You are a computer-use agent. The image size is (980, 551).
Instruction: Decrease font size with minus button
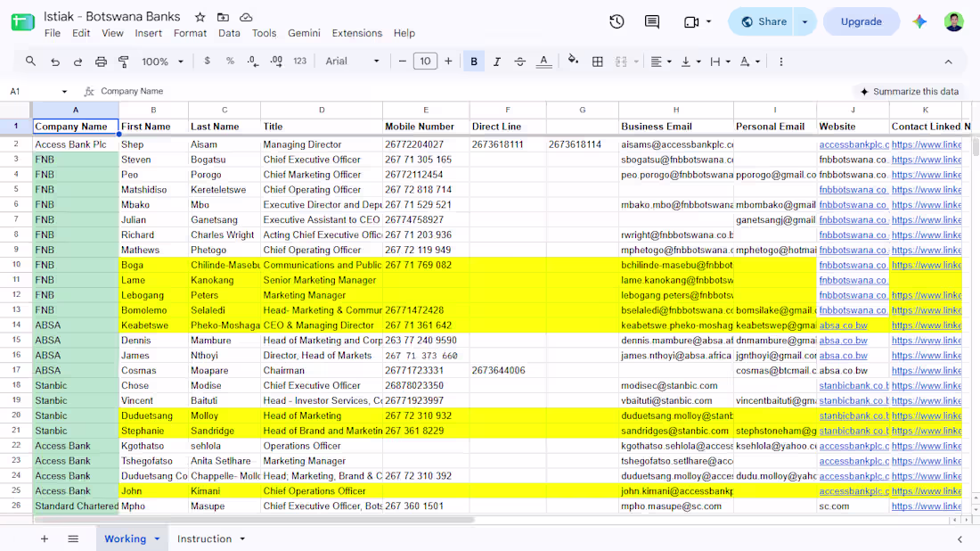(403, 62)
